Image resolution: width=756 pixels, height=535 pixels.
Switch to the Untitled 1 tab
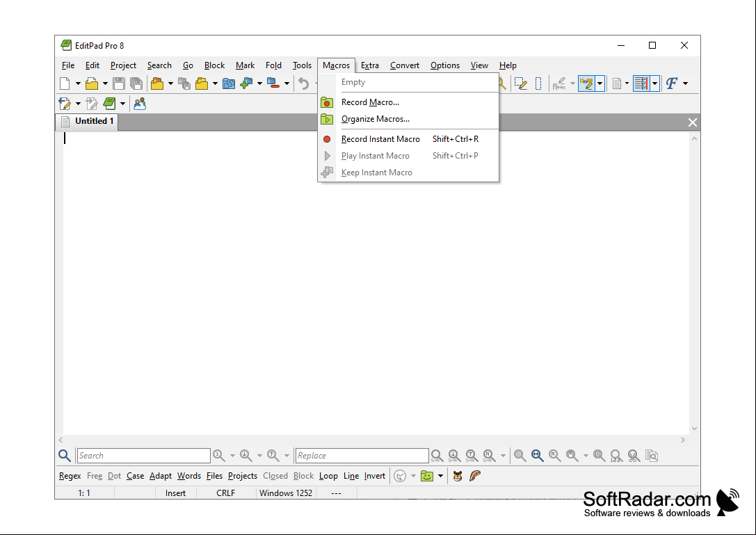click(87, 122)
